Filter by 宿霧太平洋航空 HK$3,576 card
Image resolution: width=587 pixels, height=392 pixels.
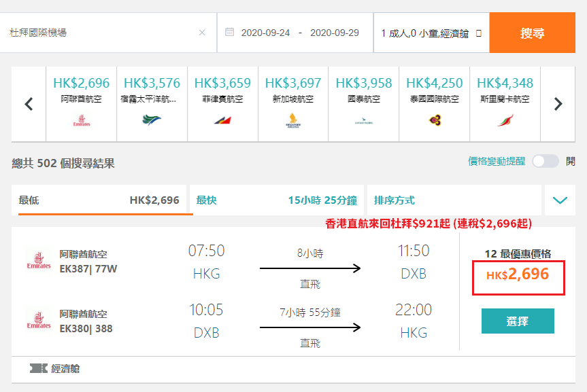click(152, 104)
